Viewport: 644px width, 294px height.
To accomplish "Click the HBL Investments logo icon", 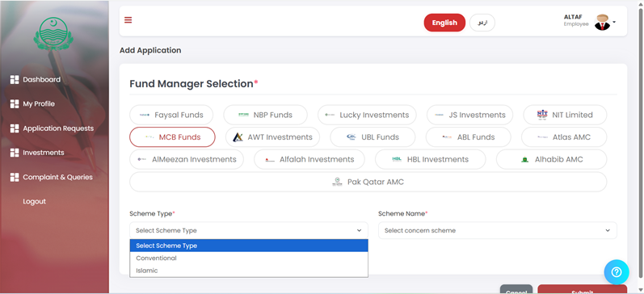I will pos(397,159).
